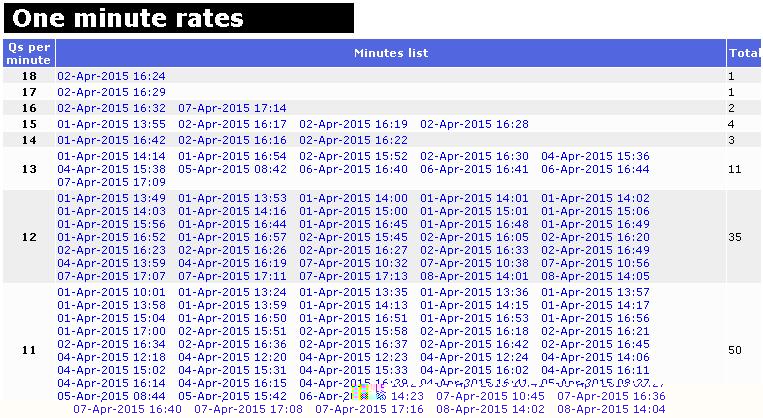Select the 07-Apr-2015 17:14 link
763x418 pixels.
232,108
